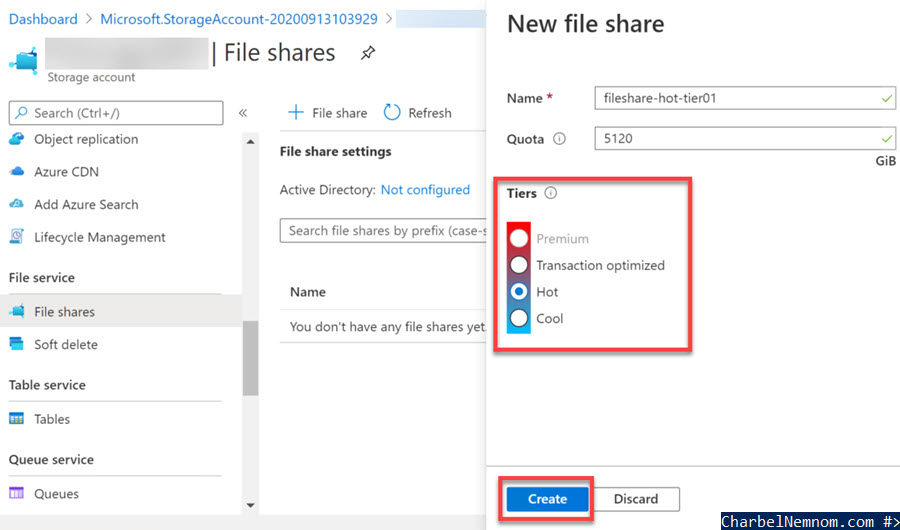Click the Refresh toolbar button
The width and height of the screenshot is (900, 530).
click(x=418, y=113)
